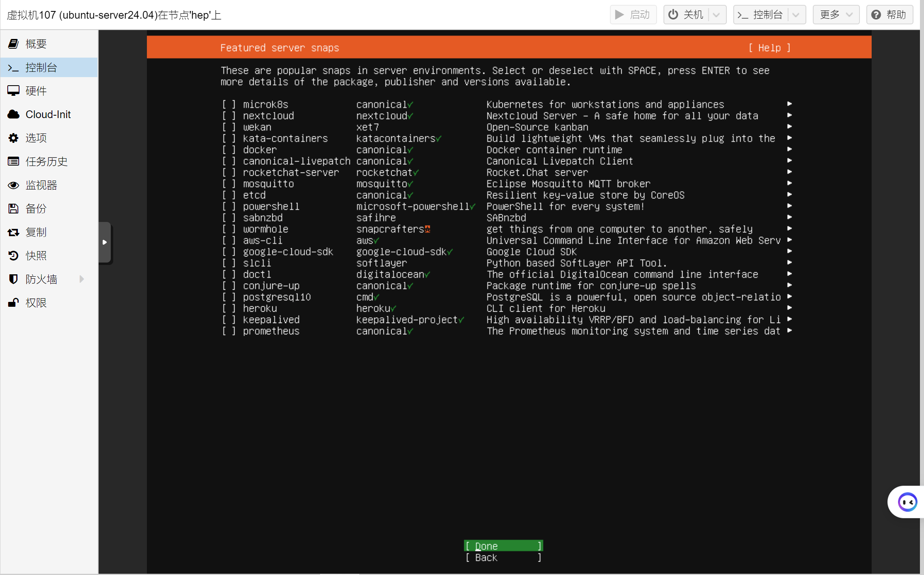Open the Cloud-Init menu item

pyautogui.click(x=49, y=114)
